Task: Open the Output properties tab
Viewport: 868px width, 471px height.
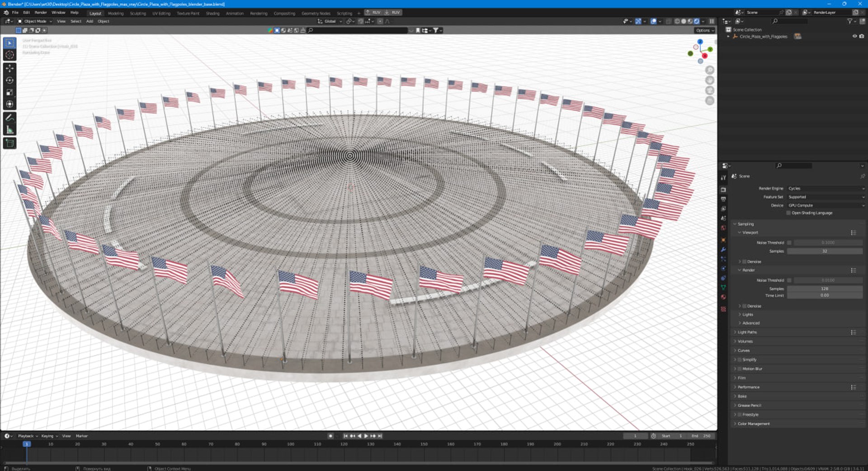Action: pos(723,199)
